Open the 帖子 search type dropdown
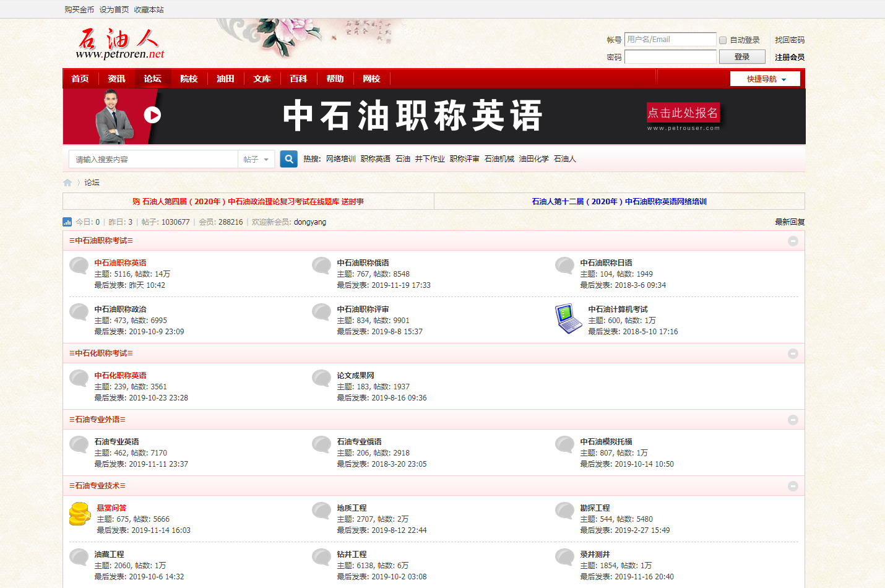 (x=256, y=159)
